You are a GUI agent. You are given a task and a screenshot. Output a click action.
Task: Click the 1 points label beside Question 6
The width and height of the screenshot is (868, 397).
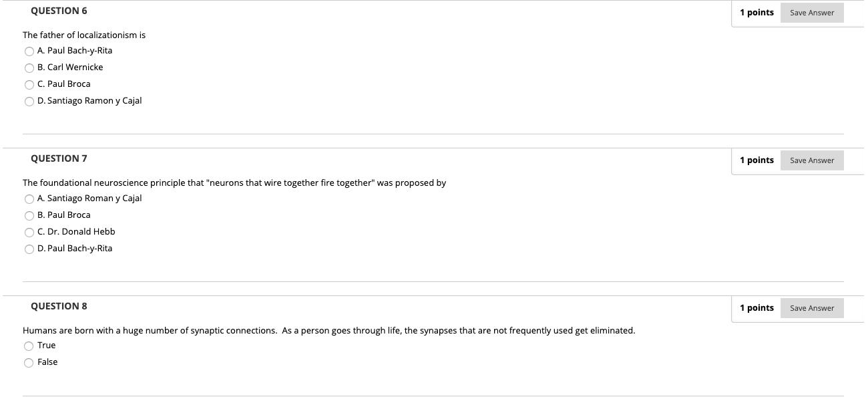(756, 12)
